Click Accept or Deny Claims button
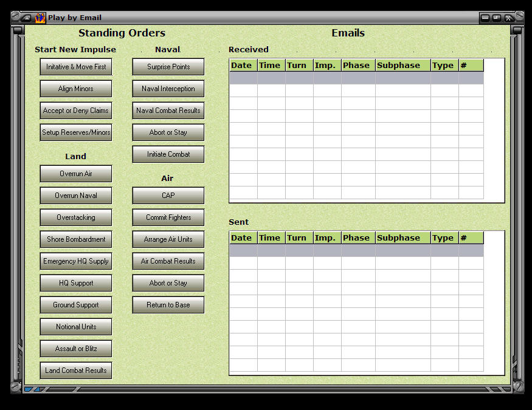The height and width of the screenshot is (410, 532). 76,111
